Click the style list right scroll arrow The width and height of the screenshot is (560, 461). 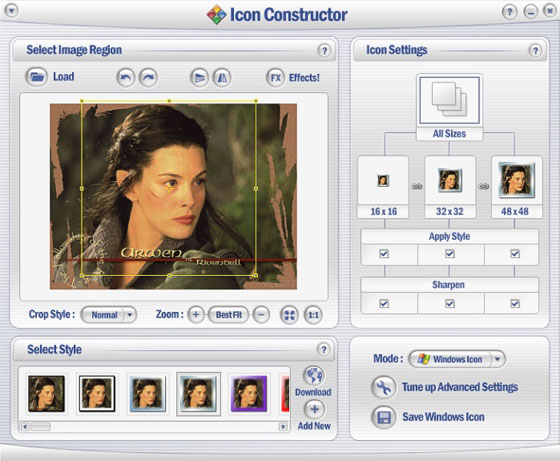click(283, 427)
